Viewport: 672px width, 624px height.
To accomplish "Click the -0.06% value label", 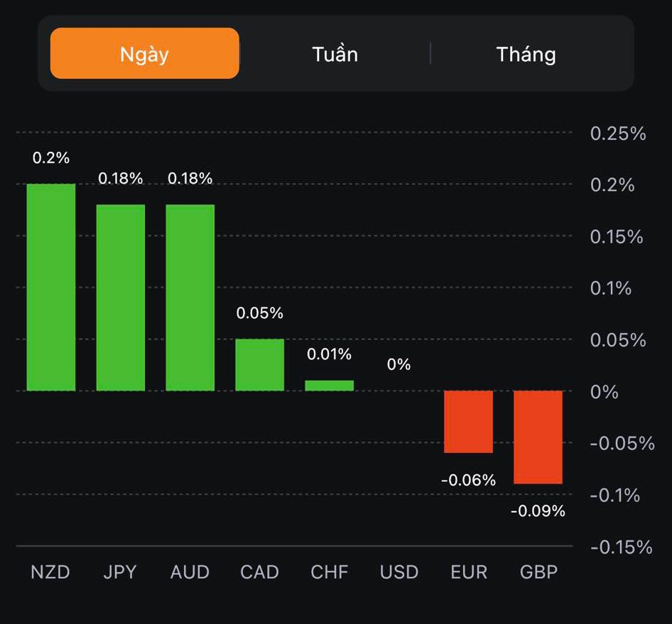I will click(468, 480).
